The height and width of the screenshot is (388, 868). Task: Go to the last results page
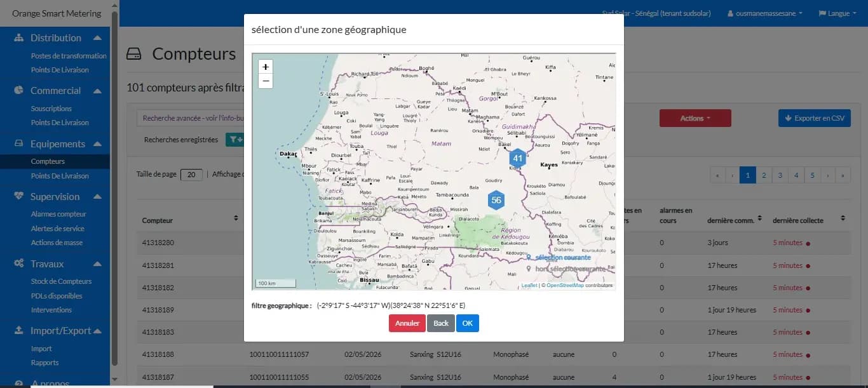coord(843,175)
